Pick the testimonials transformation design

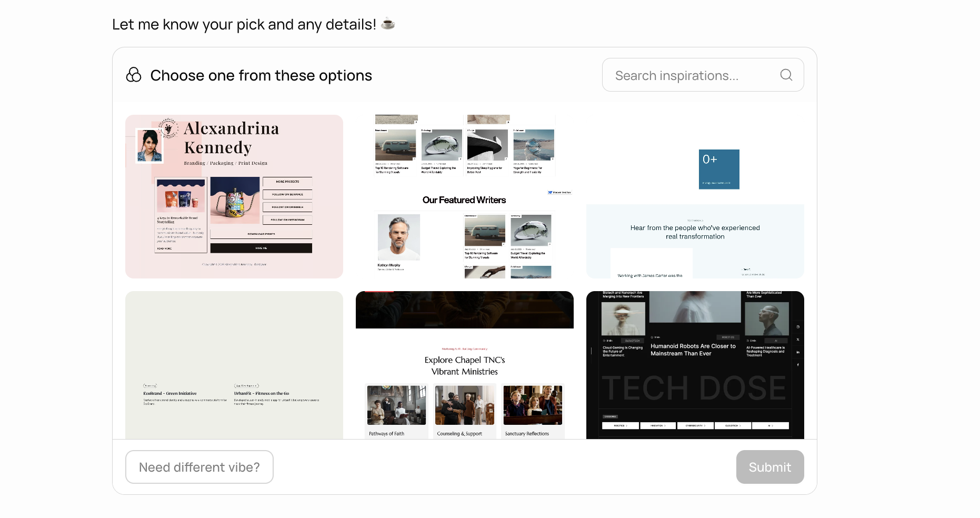[x=695, y=196]
